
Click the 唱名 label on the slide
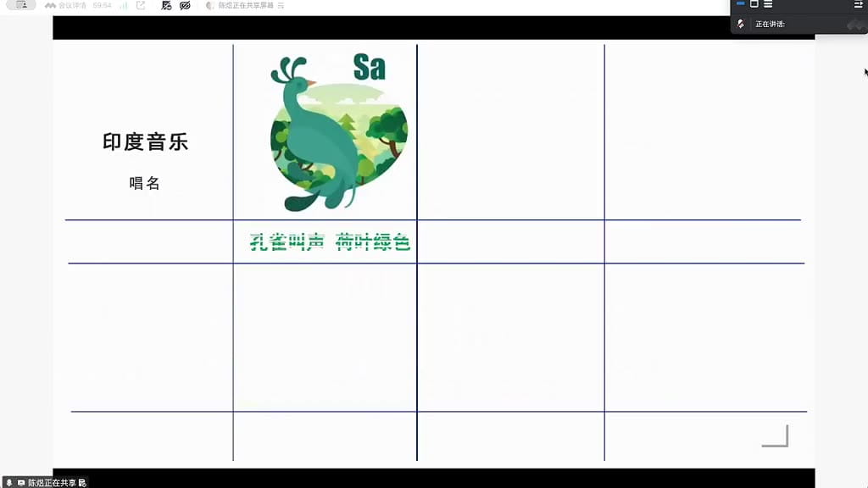[144, 183]
